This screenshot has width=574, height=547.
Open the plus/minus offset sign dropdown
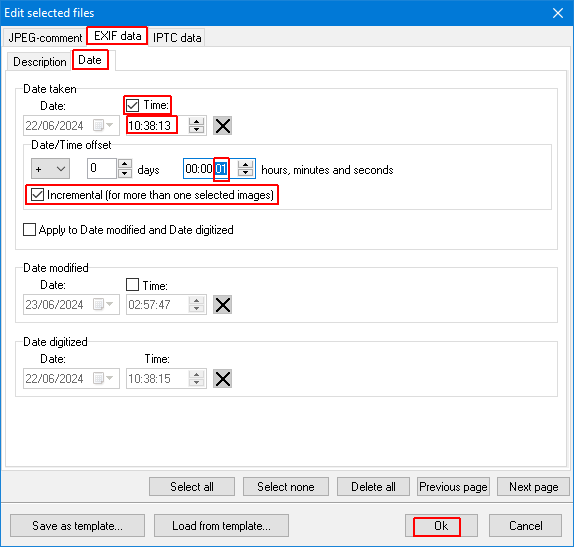(50, 169)
